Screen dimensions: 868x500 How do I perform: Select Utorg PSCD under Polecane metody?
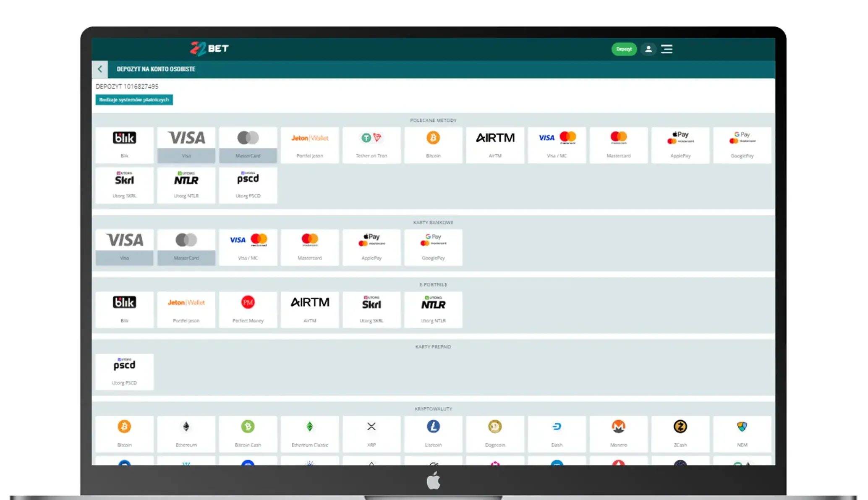[248, 185]
